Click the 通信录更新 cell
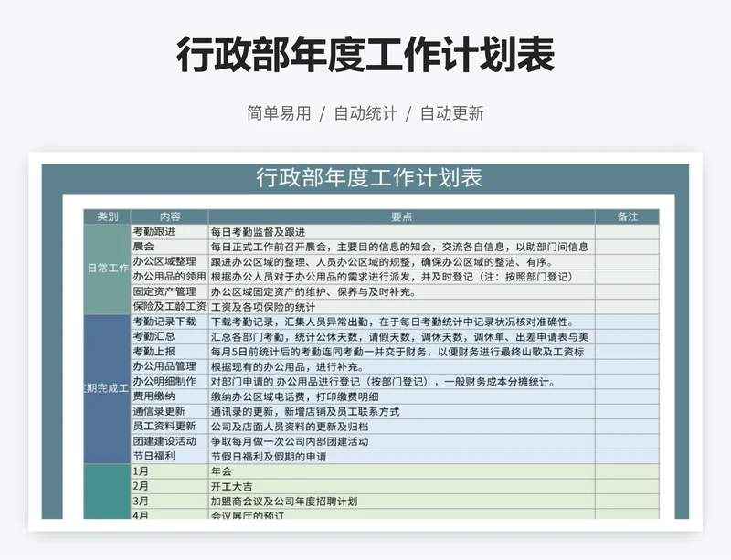The image size is (731, 560). click(170, 411)
